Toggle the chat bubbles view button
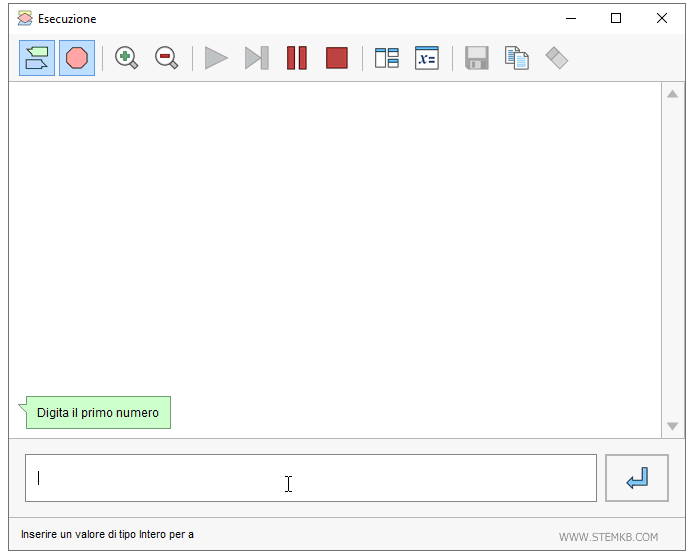The width and height of the screenshot is (691, 554). coord(37,58)
